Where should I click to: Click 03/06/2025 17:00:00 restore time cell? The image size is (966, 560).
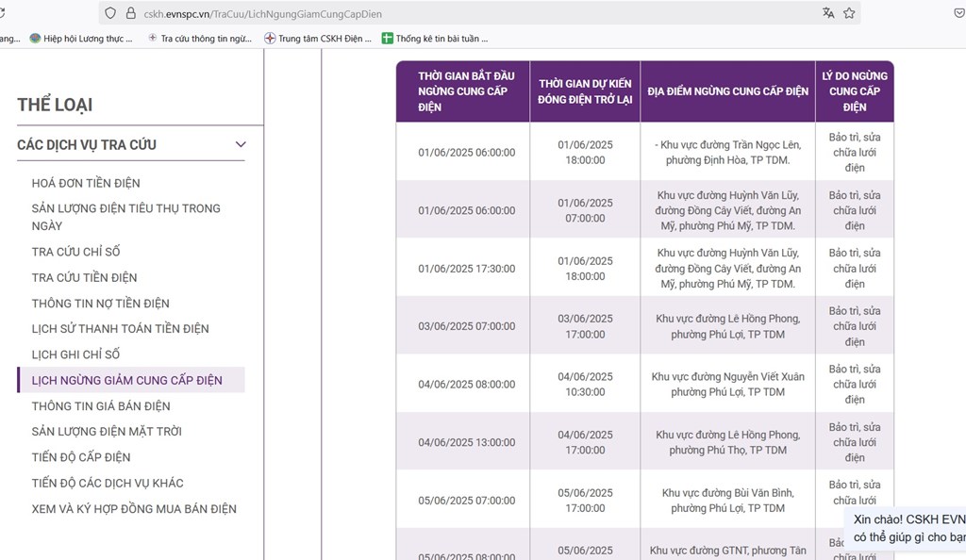coord(585,326)
